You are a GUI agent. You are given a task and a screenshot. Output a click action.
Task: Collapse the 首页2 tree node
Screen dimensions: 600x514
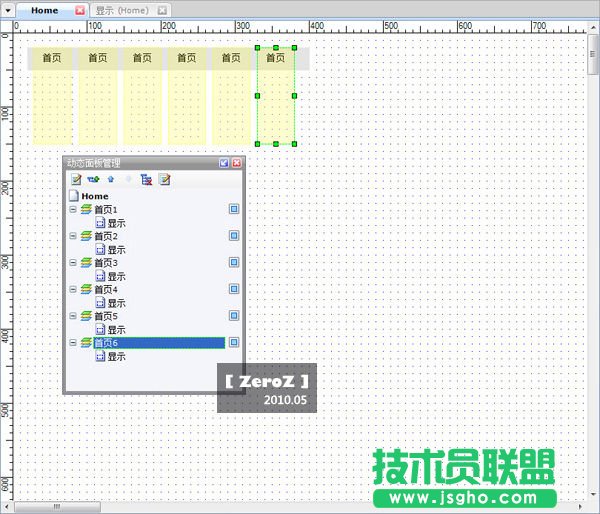[73, 236]
